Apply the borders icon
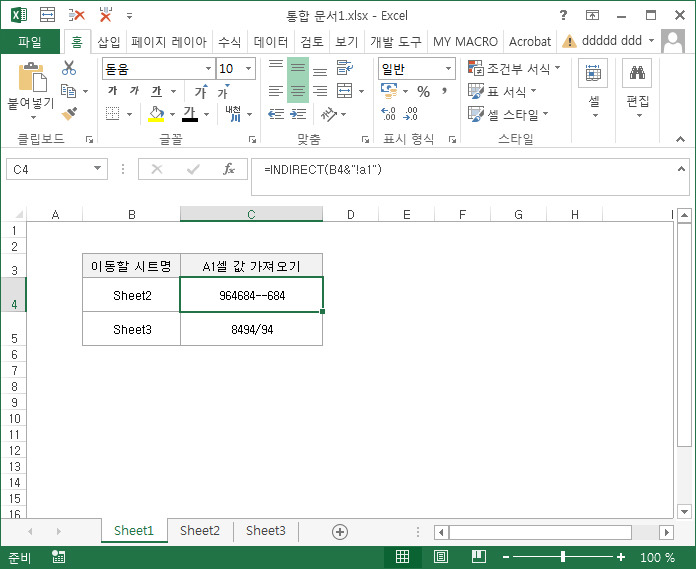Viewport: 696px width, 569px height. pyautogui.click(x=112, y=114)
